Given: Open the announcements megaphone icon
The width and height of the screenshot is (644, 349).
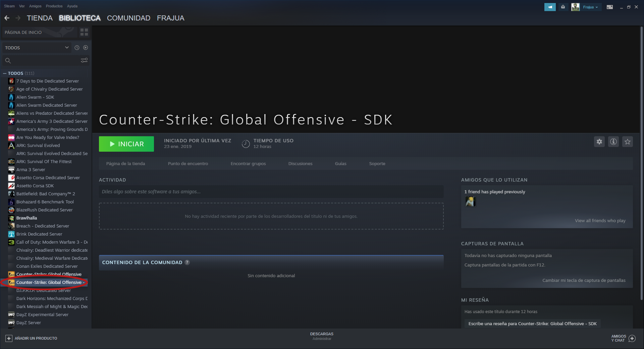Looking at the screenshot, I should point(550,7).
